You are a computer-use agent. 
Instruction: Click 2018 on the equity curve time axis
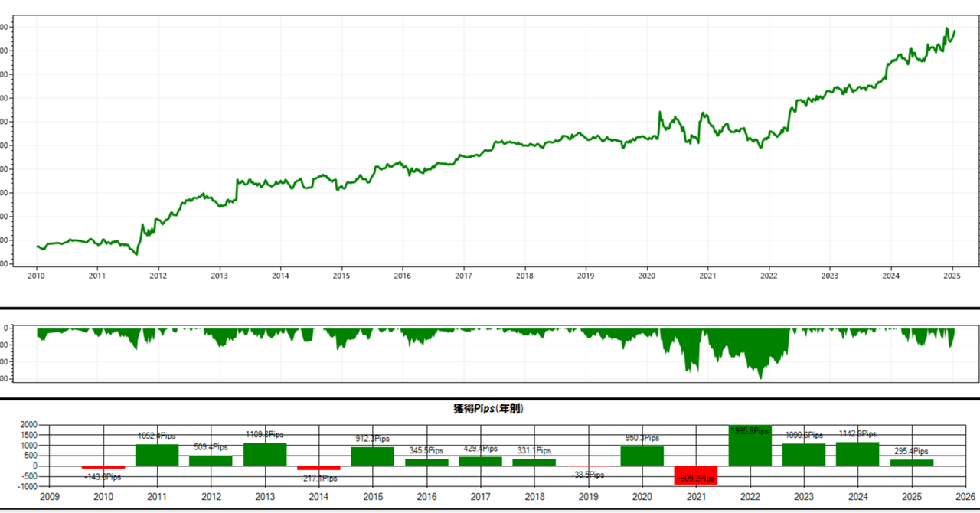pos(524,276)
